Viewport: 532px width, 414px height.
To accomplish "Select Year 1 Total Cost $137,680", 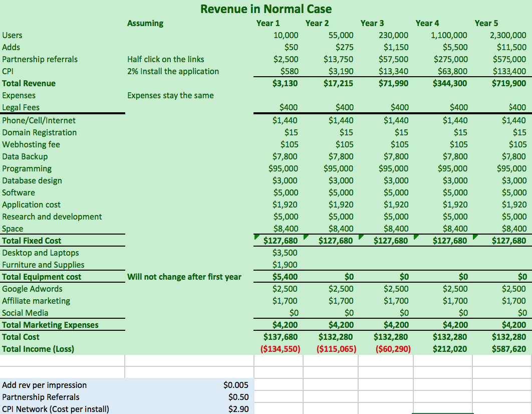I will [x=281, y=337].
